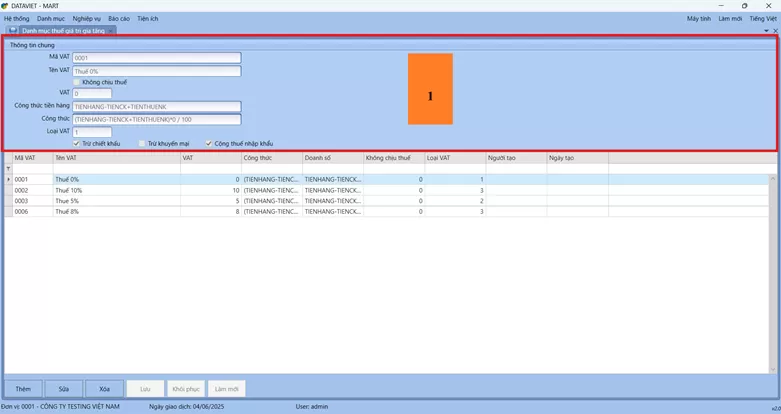Click Máy tính in the top bar
The image size is (781, 414).
699,18
